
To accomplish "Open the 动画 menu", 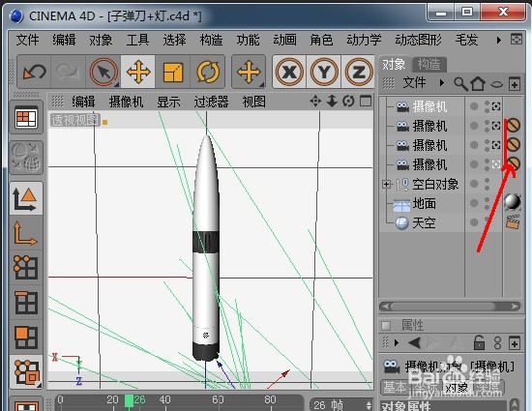I will tap(284, 40).
